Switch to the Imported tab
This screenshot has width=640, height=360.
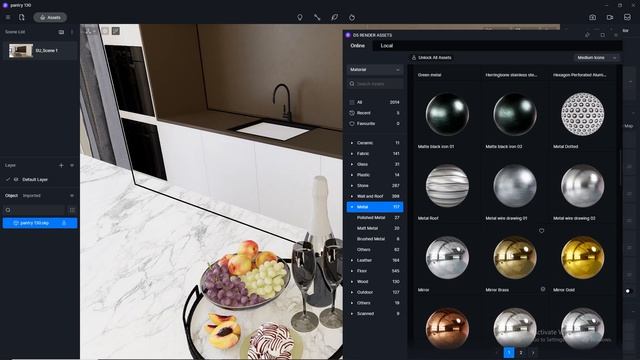pos(31,196)
